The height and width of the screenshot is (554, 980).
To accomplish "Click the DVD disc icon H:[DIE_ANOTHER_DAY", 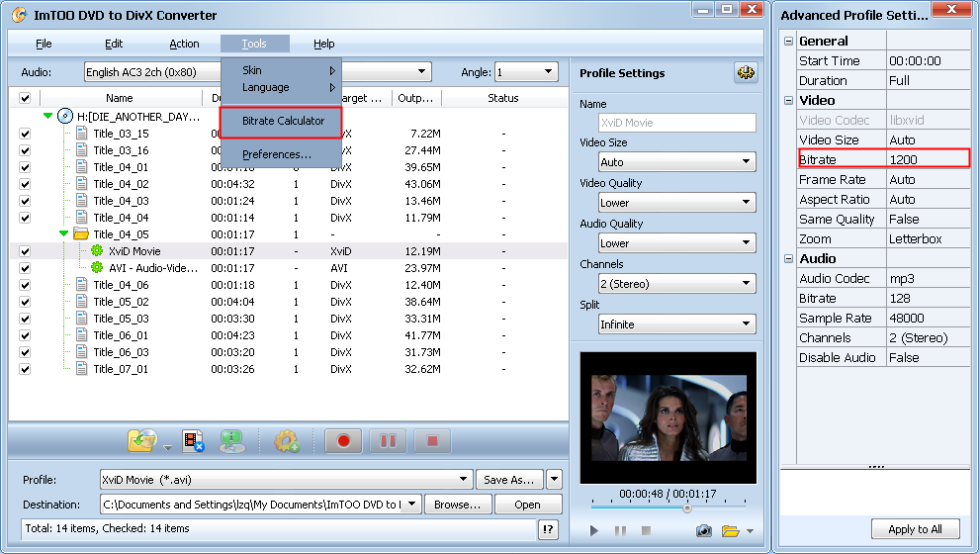I will (65, 116).
